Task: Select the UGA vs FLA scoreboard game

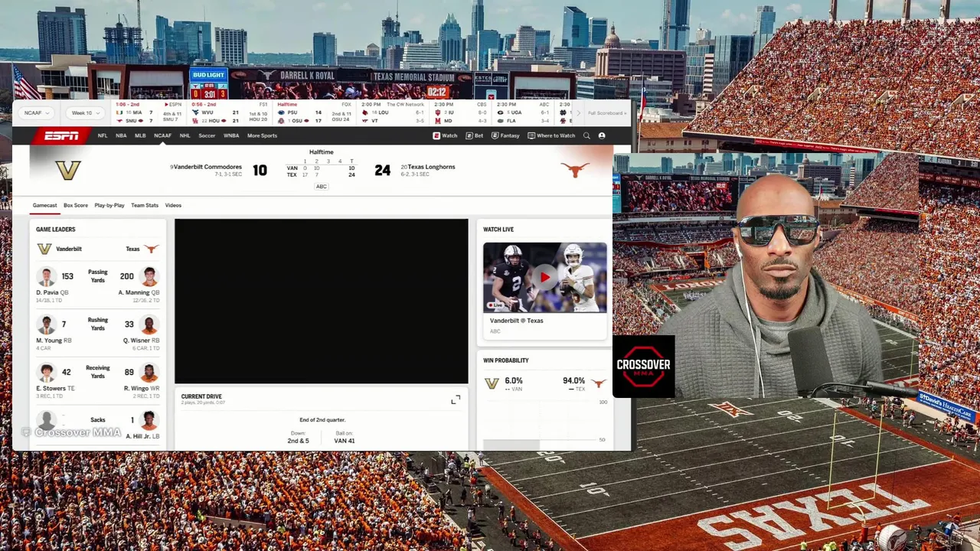Action: 524,113
